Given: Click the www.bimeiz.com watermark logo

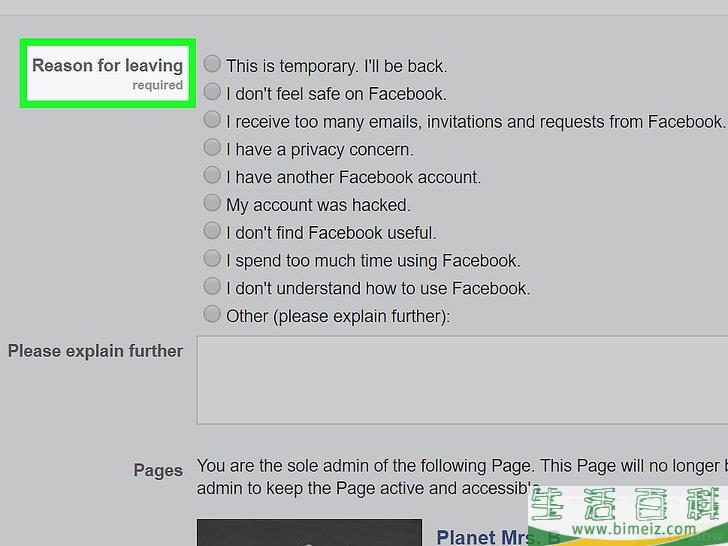Looking at the screenshot, I should tap(628, 516).
